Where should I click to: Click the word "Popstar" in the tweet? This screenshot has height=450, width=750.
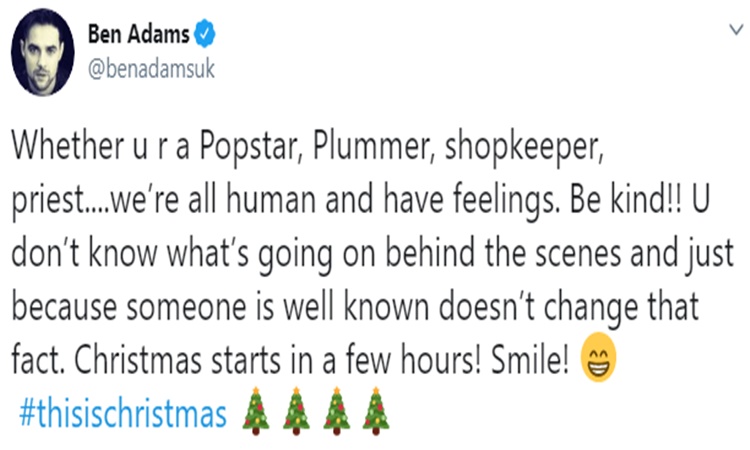pos(256,150)
